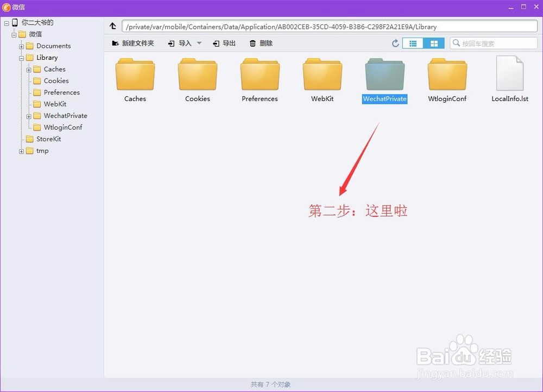Viewport: 543px width, 392px height.
Task: Click the LocalInfo.lst file name label
Action: [510, 99]
